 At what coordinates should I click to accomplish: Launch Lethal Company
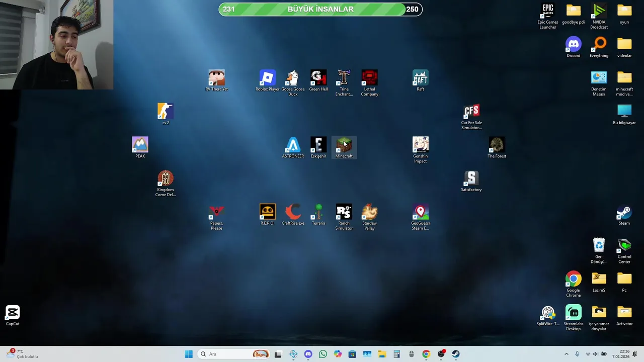tap(369, 83)
